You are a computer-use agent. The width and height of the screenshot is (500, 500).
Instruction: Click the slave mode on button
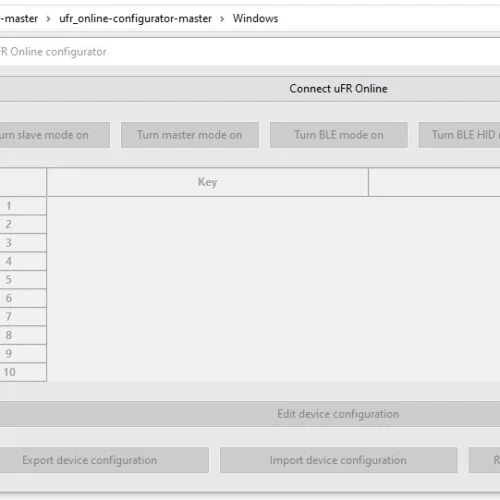click(x=55, y=135)
